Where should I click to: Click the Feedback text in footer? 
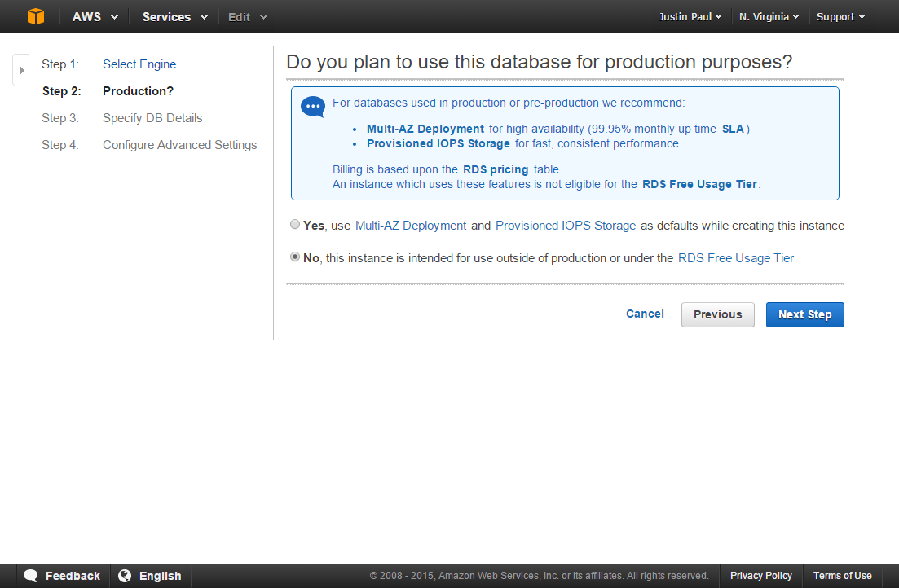coord(73,576)
